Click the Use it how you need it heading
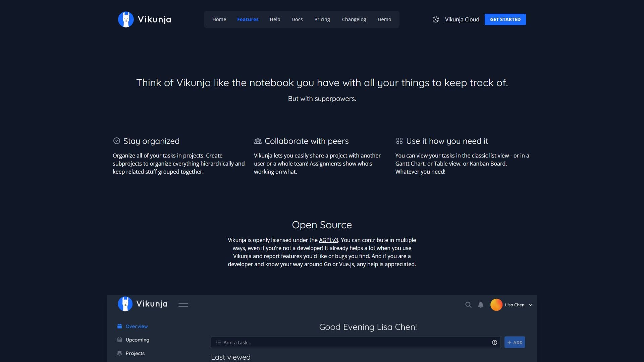 (x=447, y=141)
